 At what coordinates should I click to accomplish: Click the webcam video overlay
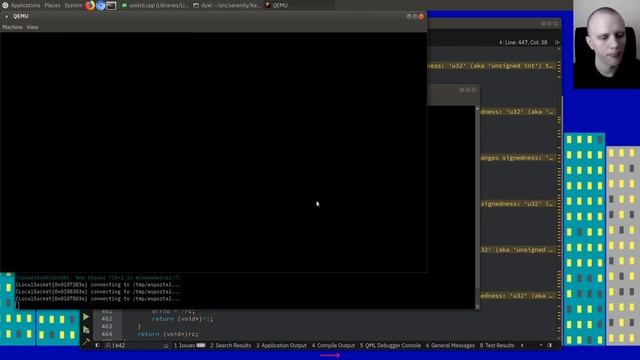(607, 44)
